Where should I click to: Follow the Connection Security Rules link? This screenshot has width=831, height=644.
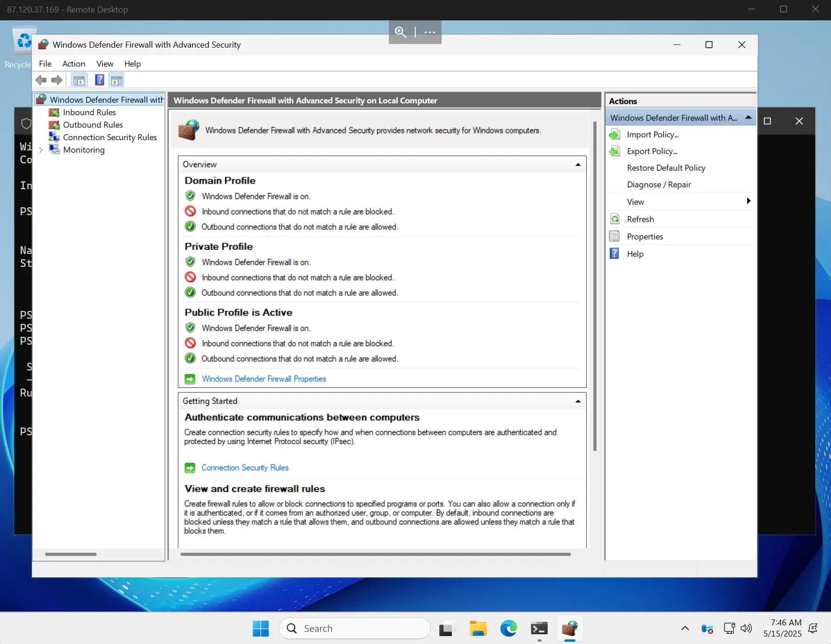[245, 468]
